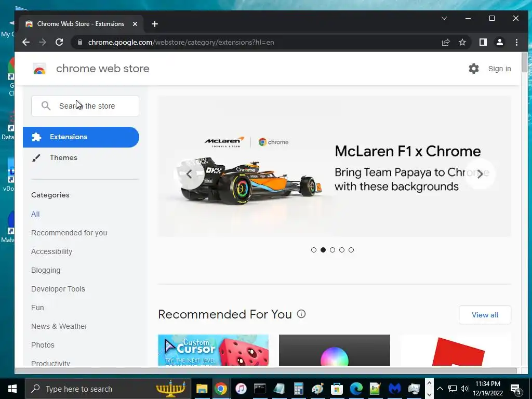
Task: Open the Accessibility category
Action: tap(51, 251)
